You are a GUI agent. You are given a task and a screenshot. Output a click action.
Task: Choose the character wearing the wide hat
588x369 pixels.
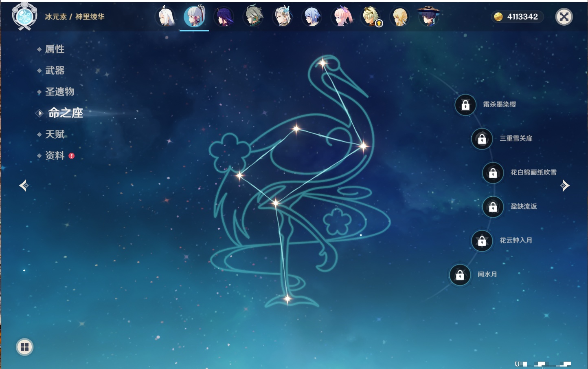pos(428,17)
